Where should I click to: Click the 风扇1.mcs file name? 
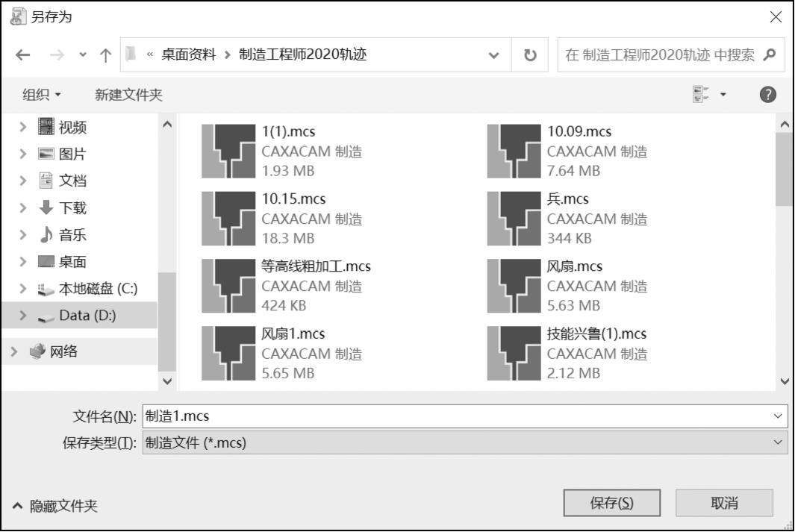(x=293, y=334)
